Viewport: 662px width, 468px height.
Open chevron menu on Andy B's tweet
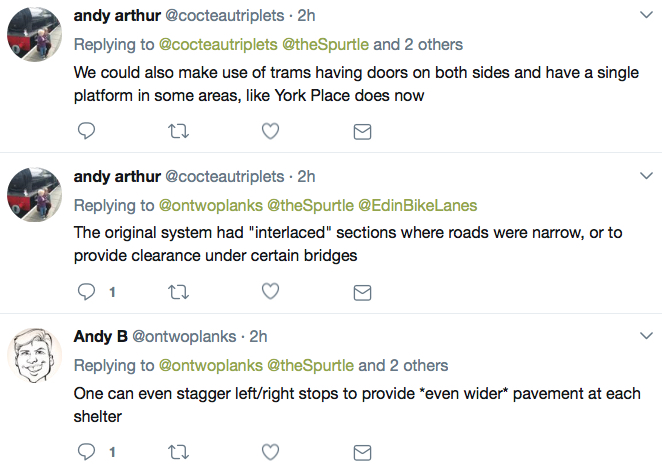[646, 336]
